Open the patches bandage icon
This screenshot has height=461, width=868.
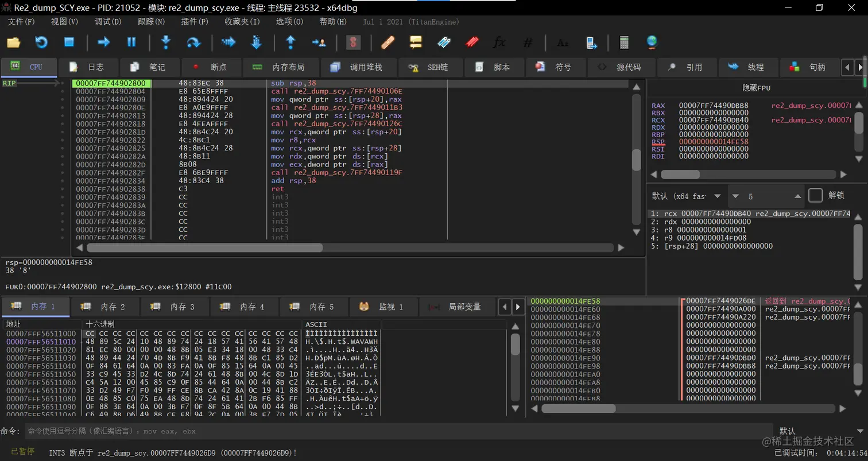tap(387, 42)
